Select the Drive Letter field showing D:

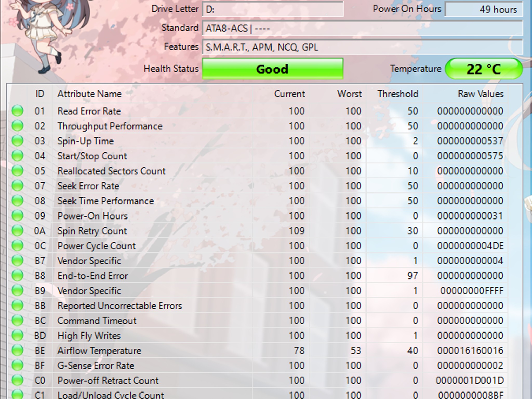pos(272,9)
